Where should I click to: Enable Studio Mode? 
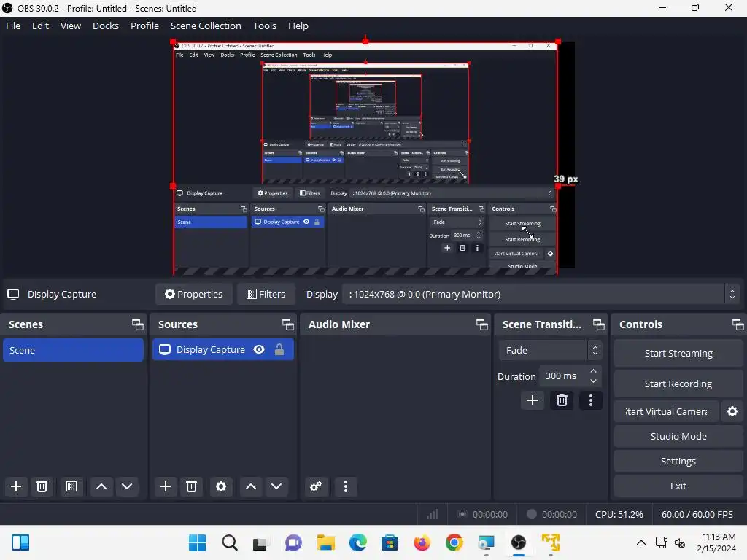click(678, 436)
